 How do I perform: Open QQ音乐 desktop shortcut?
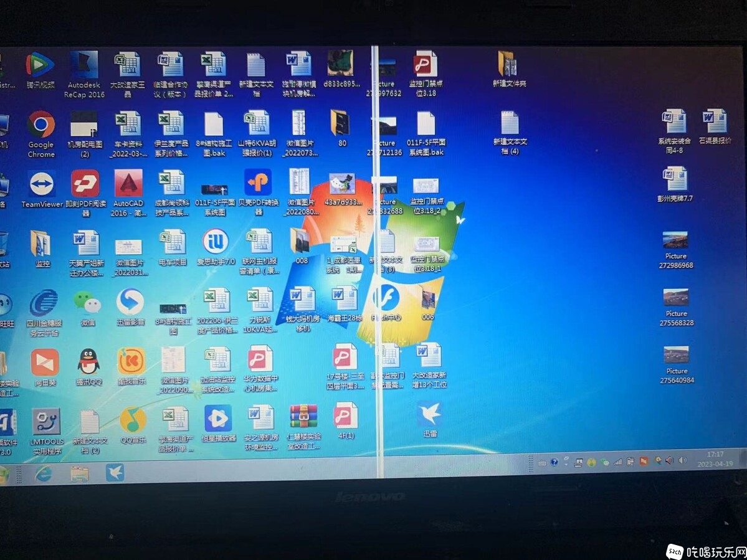pyautogui.click(x=133, y=425)
